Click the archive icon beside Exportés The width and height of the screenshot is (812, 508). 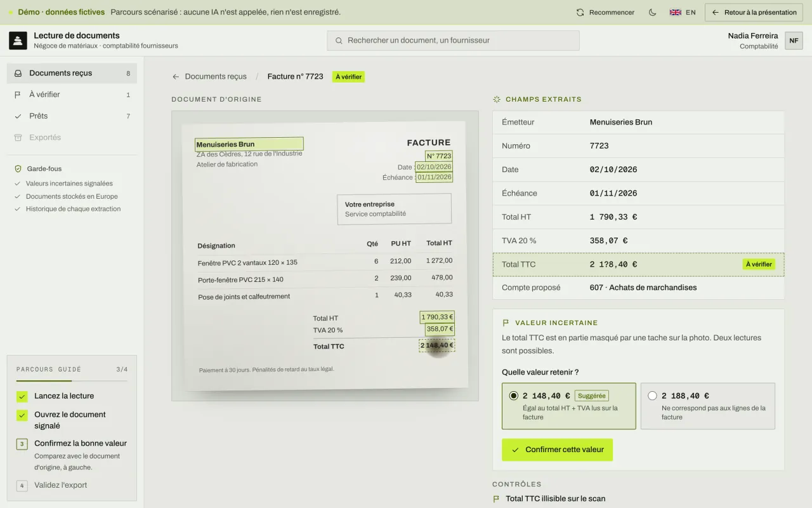18,138
